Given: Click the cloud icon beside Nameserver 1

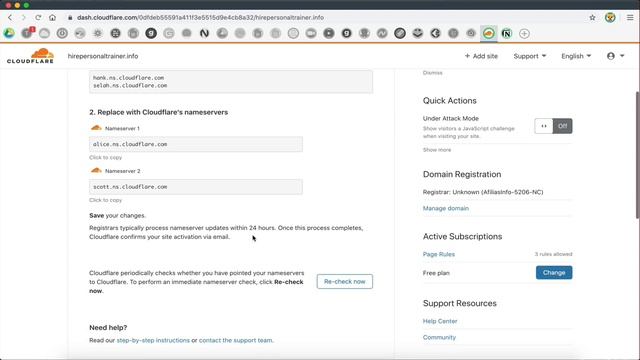Looking at the screenshot, I should coord(96,128).
